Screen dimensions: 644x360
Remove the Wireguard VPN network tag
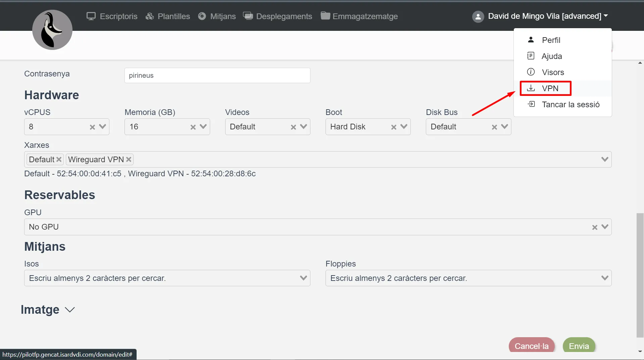(x=129, y=160)
